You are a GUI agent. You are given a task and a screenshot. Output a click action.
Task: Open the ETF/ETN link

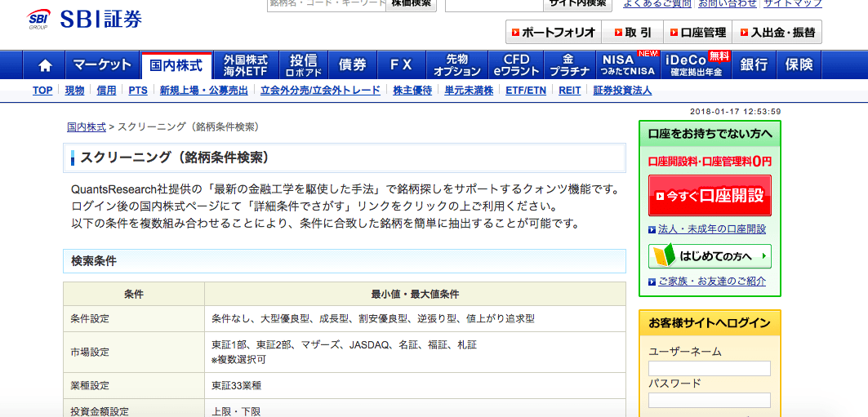[x=526, y=91]
